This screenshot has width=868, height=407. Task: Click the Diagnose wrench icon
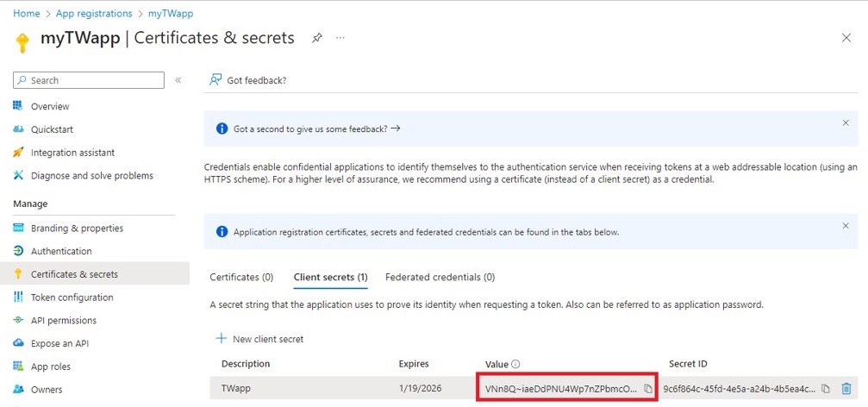click(x=18, y=176)
